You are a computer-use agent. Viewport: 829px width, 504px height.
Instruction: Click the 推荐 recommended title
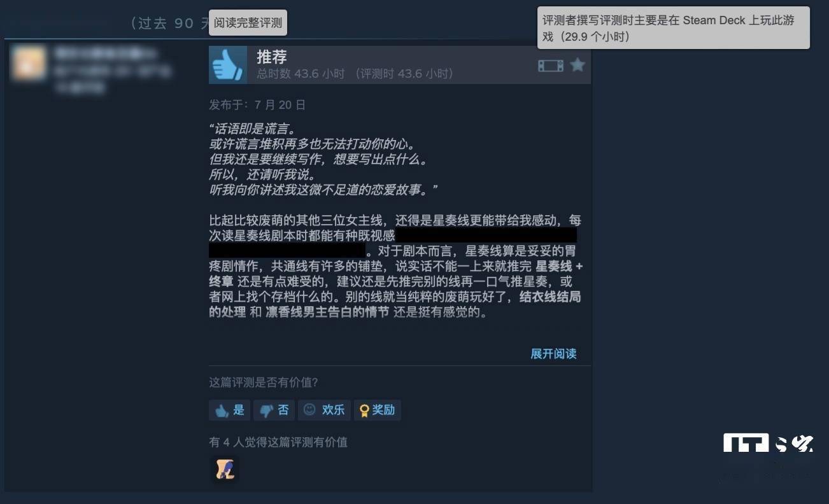click(272, 57)
